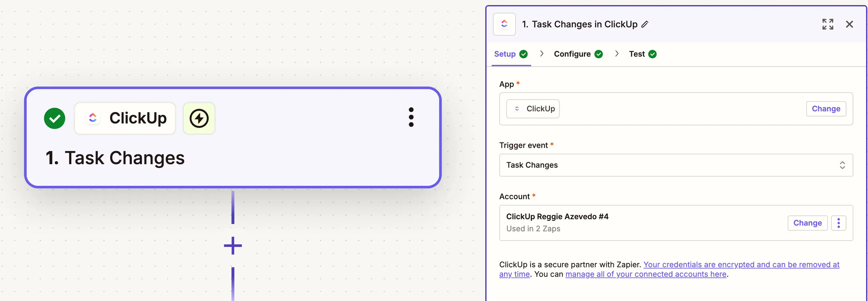Click the lightning bolt trigger icon
Screen dimensions: 868x301
tap(199, 118)
